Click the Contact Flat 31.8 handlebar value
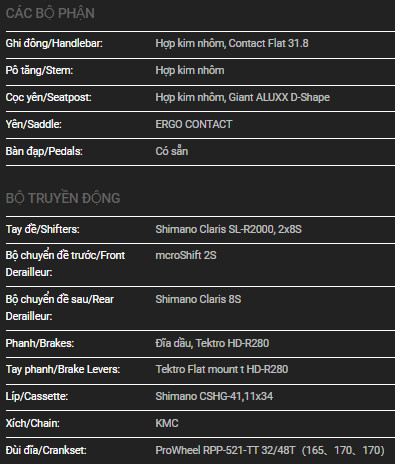This screenshot has height=464, width=395. 232,43
